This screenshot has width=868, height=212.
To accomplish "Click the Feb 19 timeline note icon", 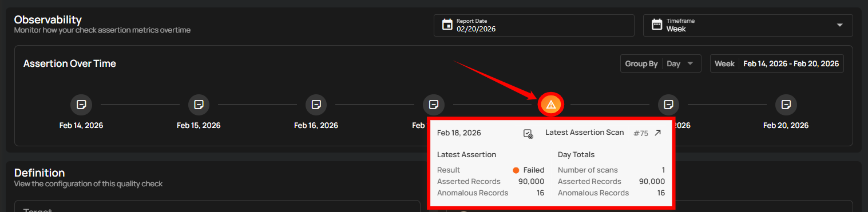I will (668, 105).
